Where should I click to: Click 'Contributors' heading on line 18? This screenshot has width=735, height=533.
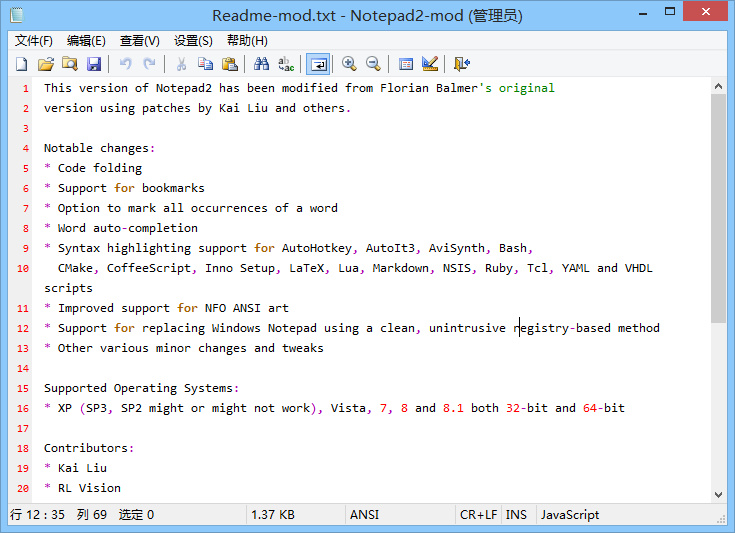(86, 448)
